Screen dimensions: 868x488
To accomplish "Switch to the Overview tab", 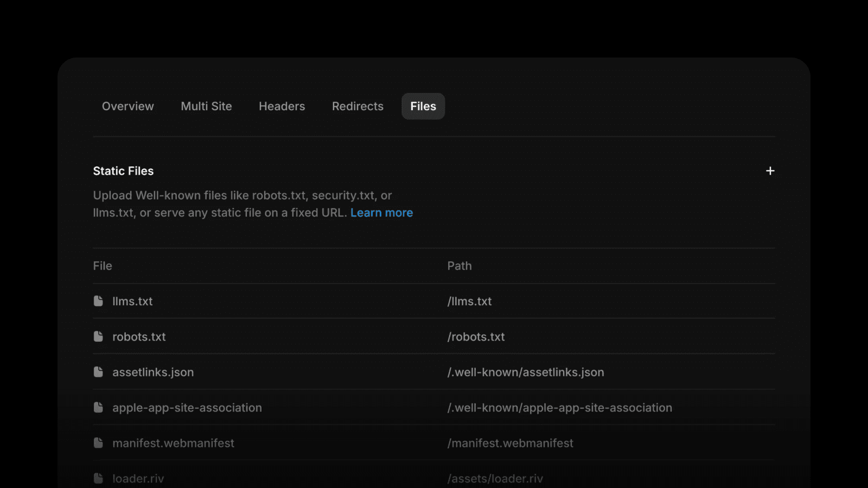I will (x=128, y=106).
